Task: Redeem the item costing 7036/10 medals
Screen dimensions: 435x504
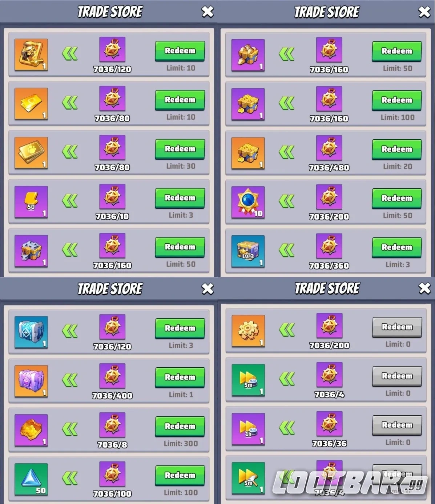Action: pyautogui.click(x=180, y=198)
